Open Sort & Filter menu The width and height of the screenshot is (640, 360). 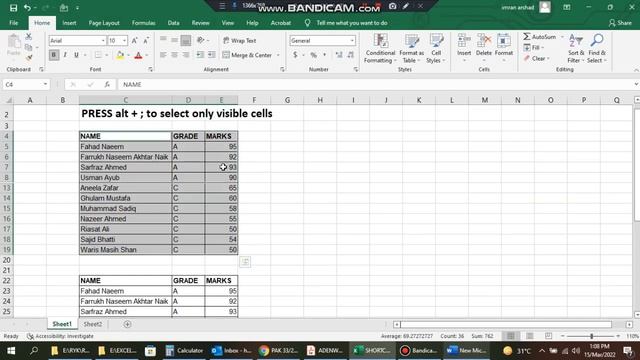576,49
